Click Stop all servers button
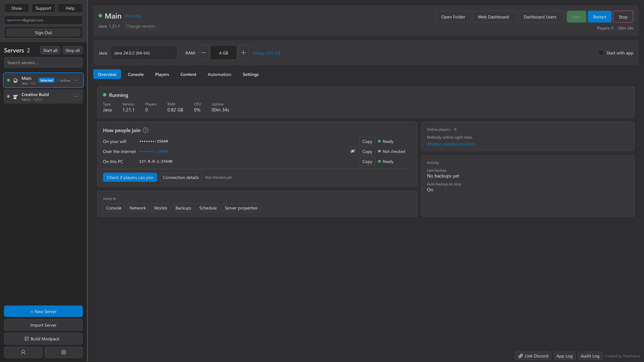Image resolution: width=644 pixels, height=362 pixels. pos(72,50)
